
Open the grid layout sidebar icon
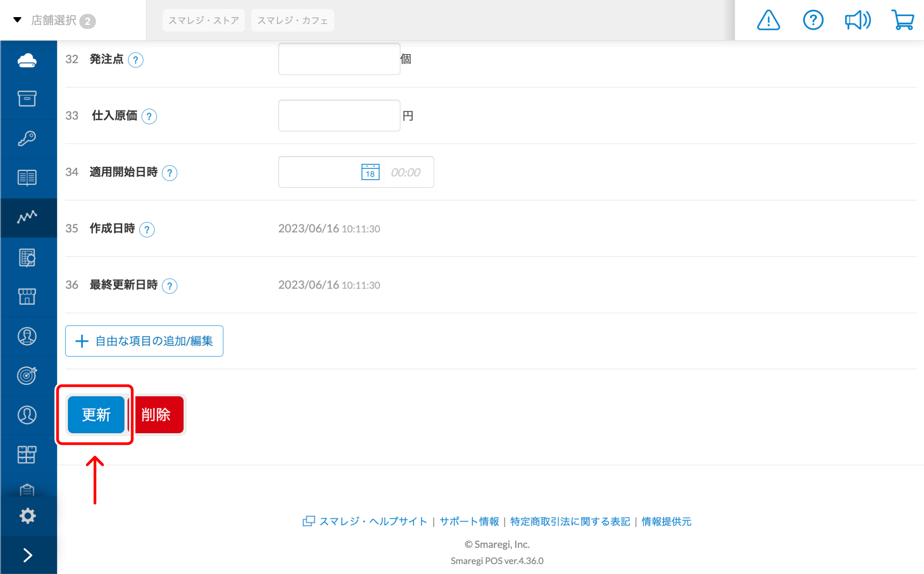coord(27,454)
